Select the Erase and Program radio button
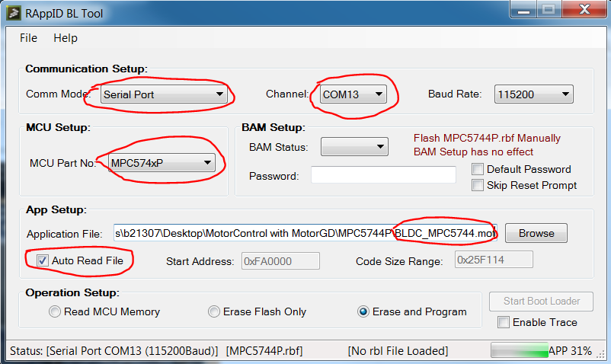Image resolution: width=611 pixels, height=364 pixels. pos(364,311)
